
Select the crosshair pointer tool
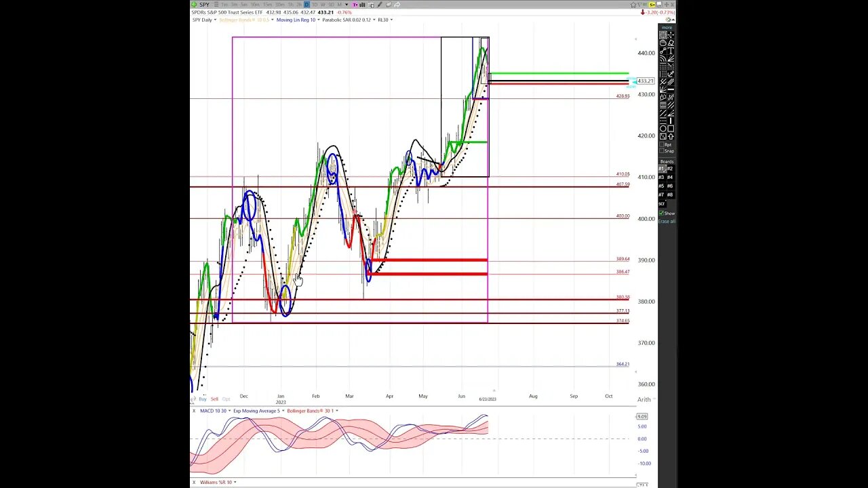click(x=671, y=35)
